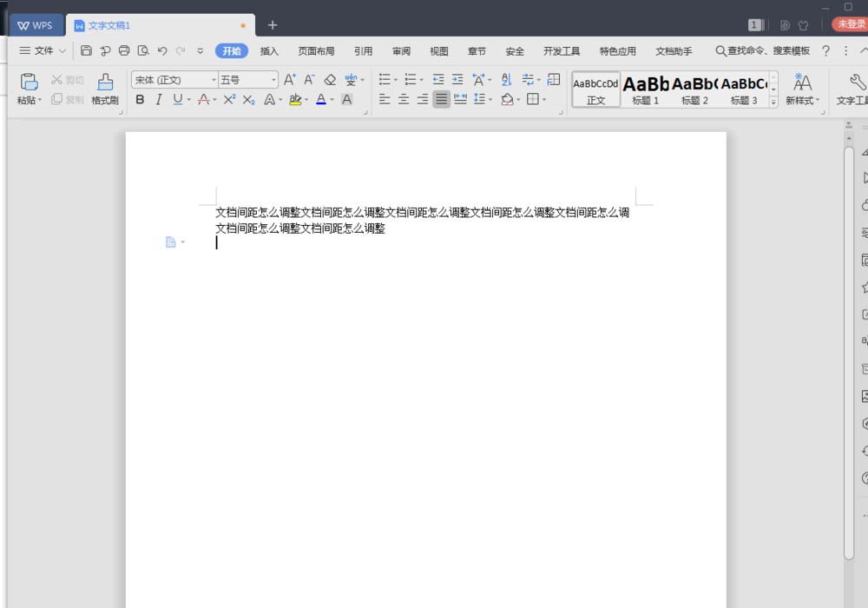Select the 正文 style

[595, 89]
